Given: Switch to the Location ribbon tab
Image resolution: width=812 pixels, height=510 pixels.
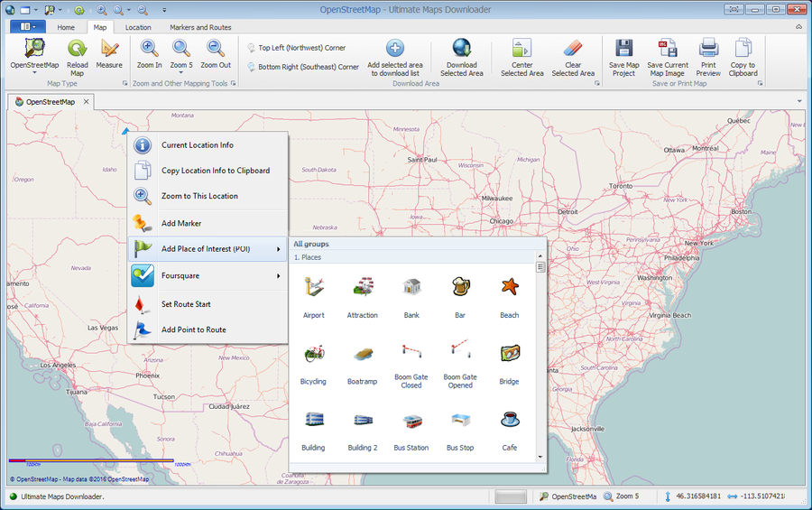Looking at the screenshot, I should click(138, 27).
